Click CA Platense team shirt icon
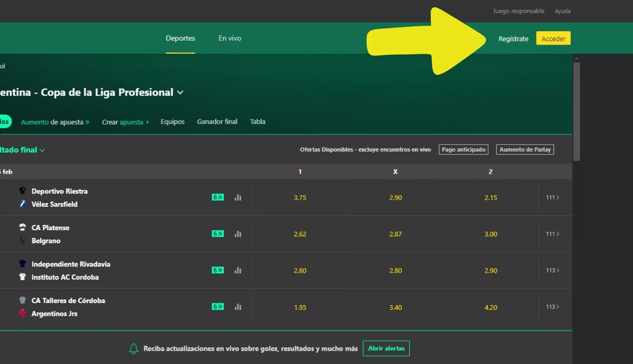 pyautogui.click(x=23, y=227)
